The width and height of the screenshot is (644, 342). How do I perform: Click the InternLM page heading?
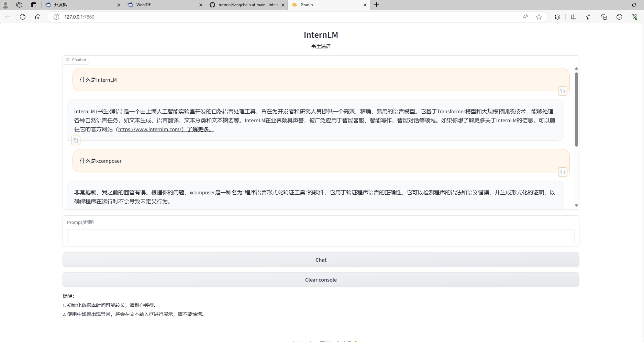pyautogui.click(x=321, y=35)
